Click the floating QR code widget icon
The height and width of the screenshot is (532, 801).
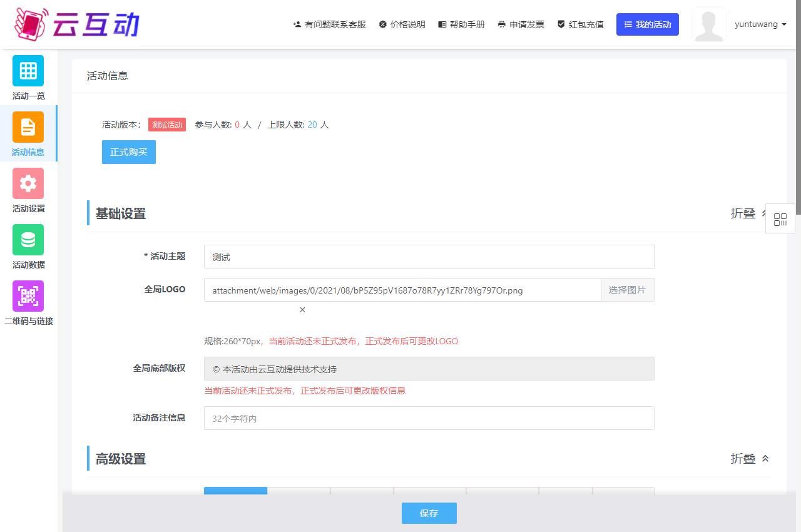(780, 219)
